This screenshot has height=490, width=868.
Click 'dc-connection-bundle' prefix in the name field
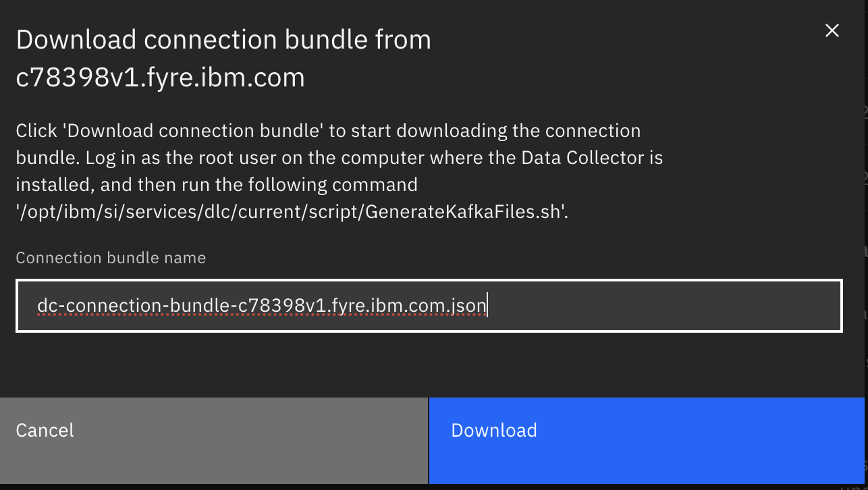98,306
